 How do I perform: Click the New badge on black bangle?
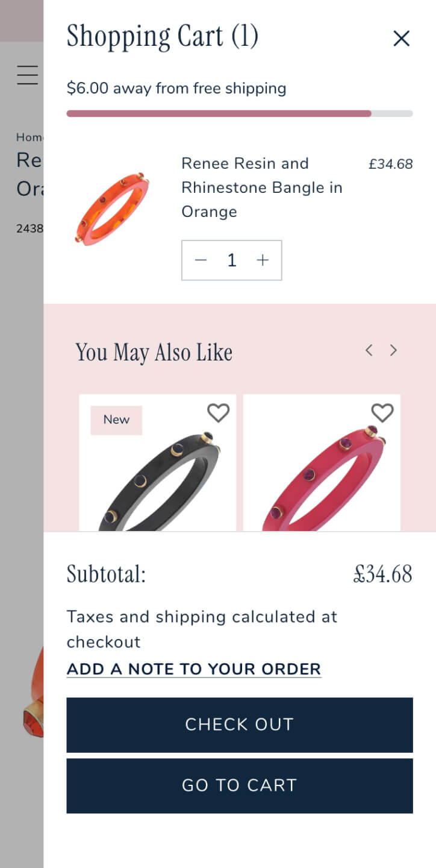[116, 420]
